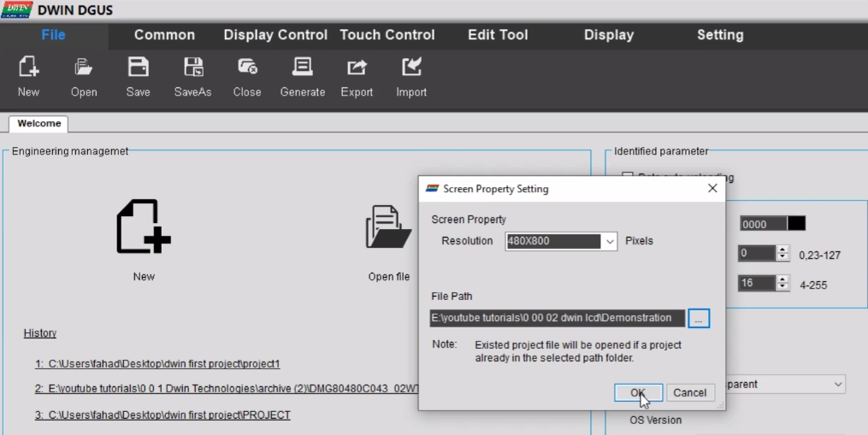Click the 0000 value field
The image size is (868, 435).
pyautogui.click(x=764, y=224)
